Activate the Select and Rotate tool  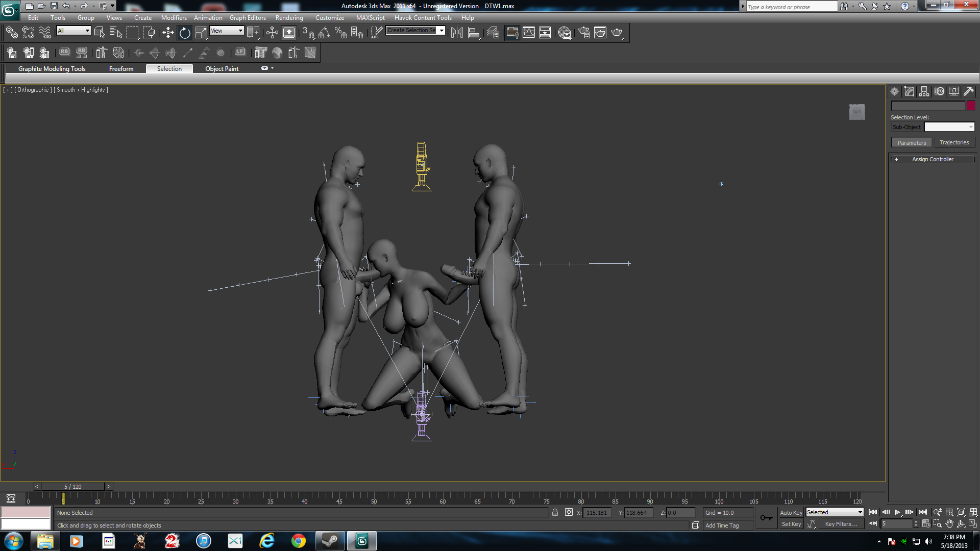point(185,33)
